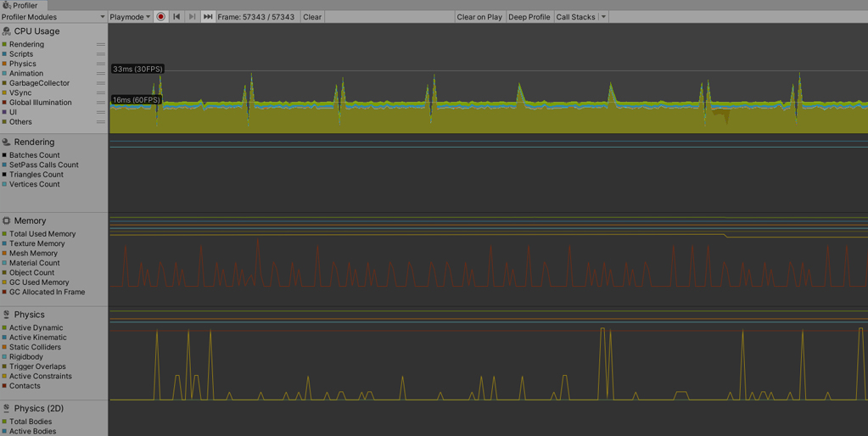This screenshot has width=868, height=436.
Task: Click the drag handle beside Scripts
Action: tap(101, 54)
